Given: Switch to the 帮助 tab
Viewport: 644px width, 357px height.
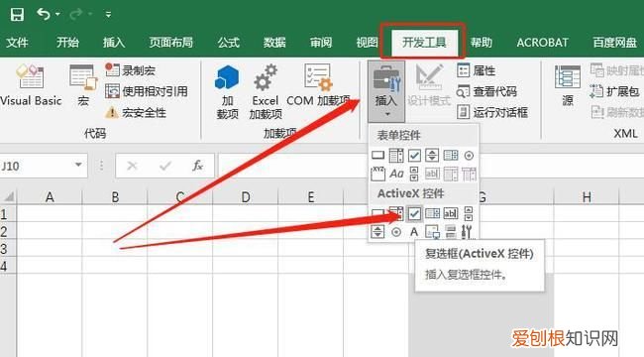Looking at the screenshot, I should click(x=481, y=42).
